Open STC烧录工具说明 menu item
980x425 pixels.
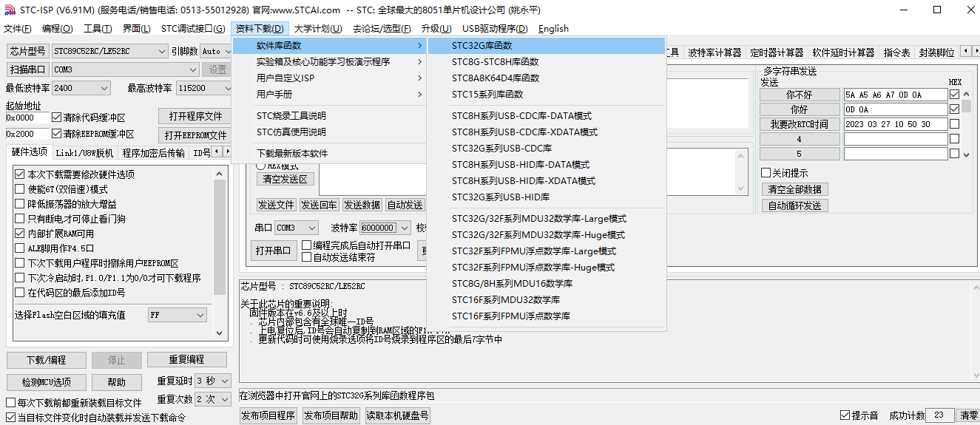click(330, 116)
